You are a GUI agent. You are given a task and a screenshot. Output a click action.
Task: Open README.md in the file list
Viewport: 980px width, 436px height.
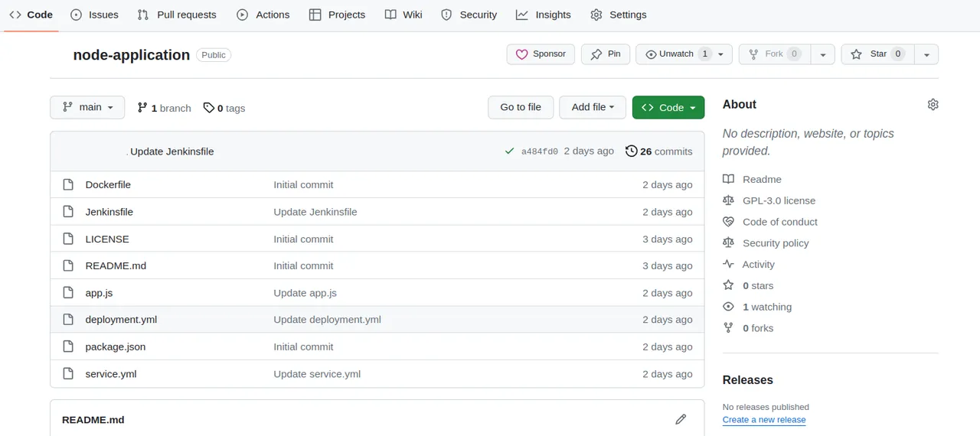coord(116,265)
